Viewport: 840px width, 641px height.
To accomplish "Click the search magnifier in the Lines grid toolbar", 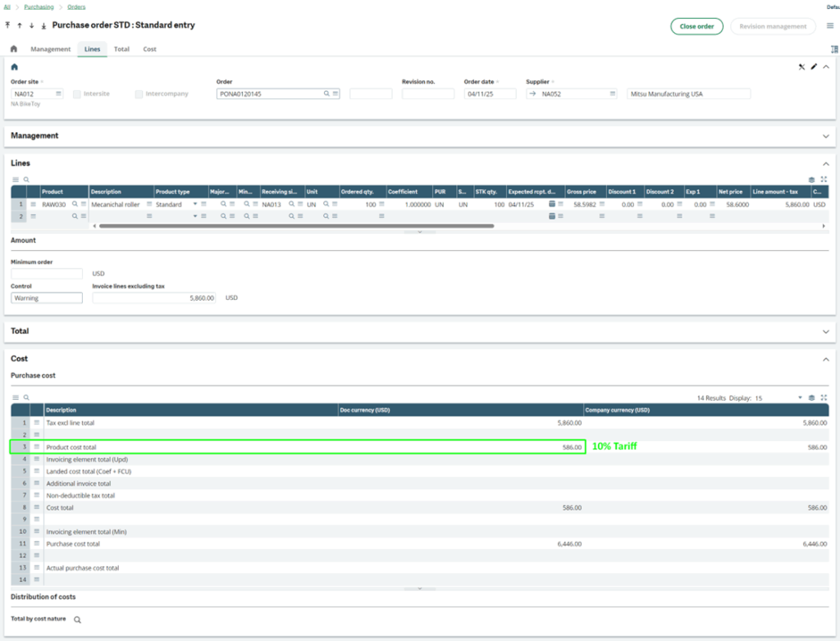I will (27, 180).
